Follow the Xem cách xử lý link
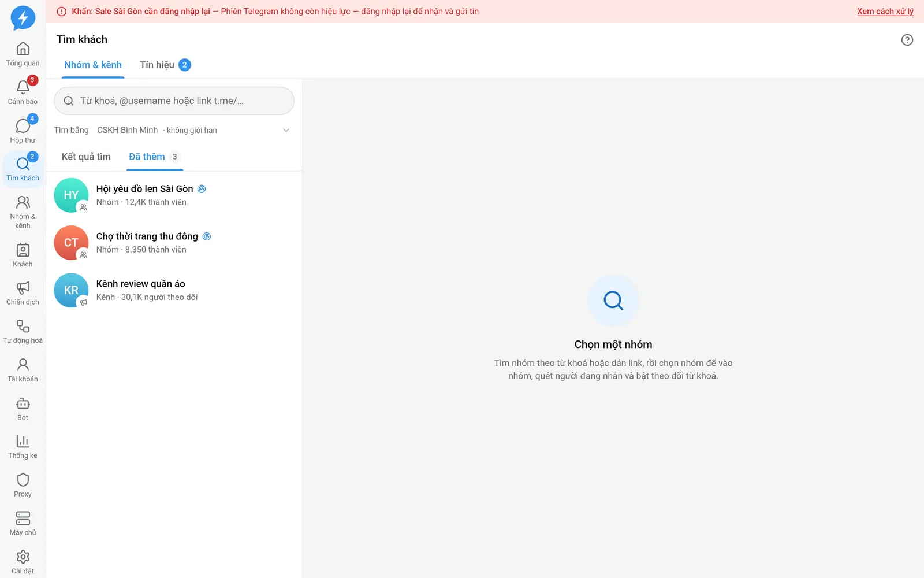 [x=885, y=12]
